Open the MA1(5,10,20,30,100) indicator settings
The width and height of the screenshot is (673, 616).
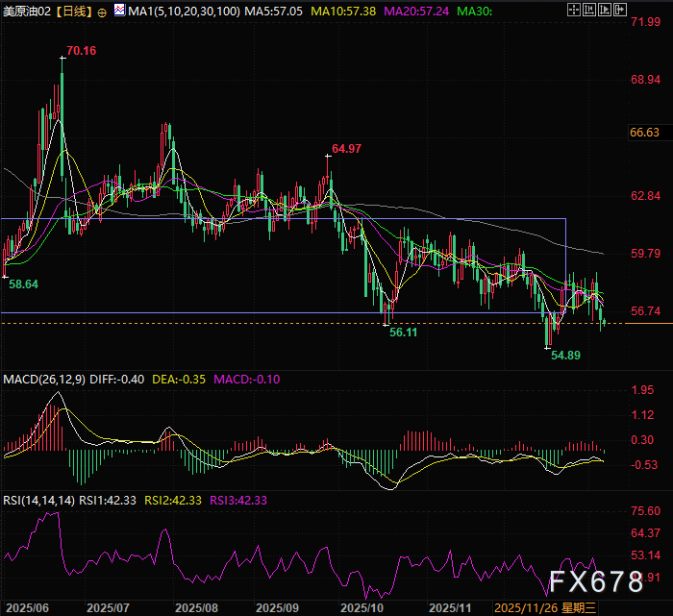pyautogui.click(x=182, y=12)
